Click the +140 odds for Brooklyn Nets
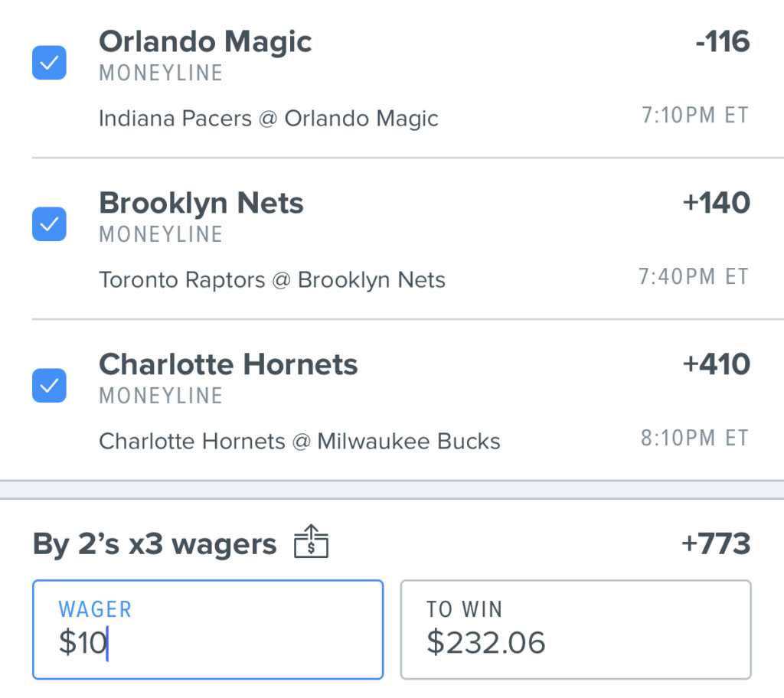The image size is (784, 698). pyautogui.click(x=716, y=203)
